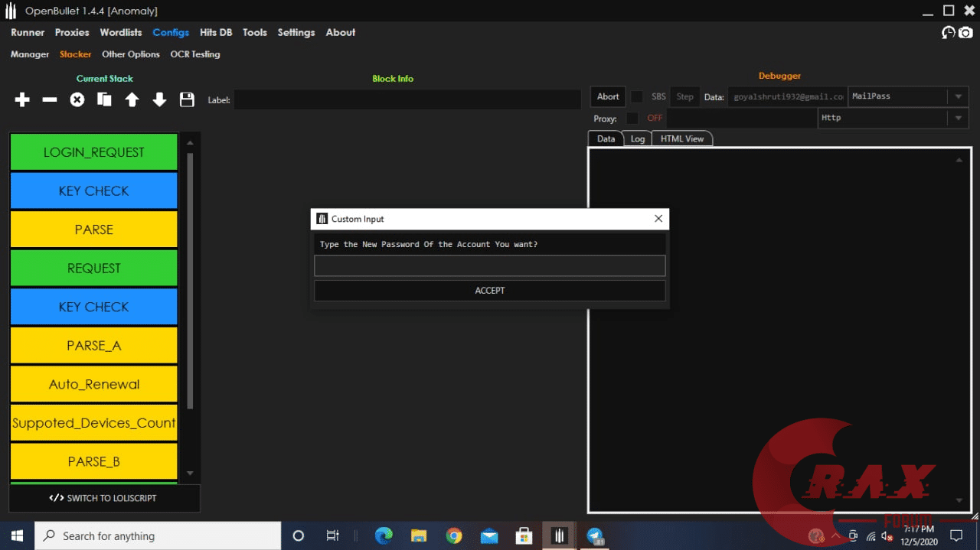Add a new block with the plus icon
This screenshot has width=980, height=550.
pyautogui.click(x=22, y=99)
